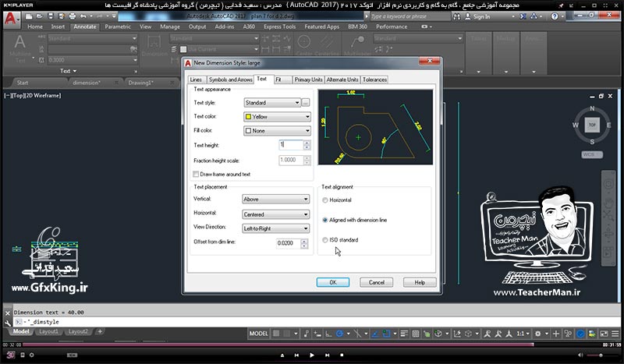Switch to Alternate Units tab
The width and height of the screenshot is (624, 364).
[342, 80]
